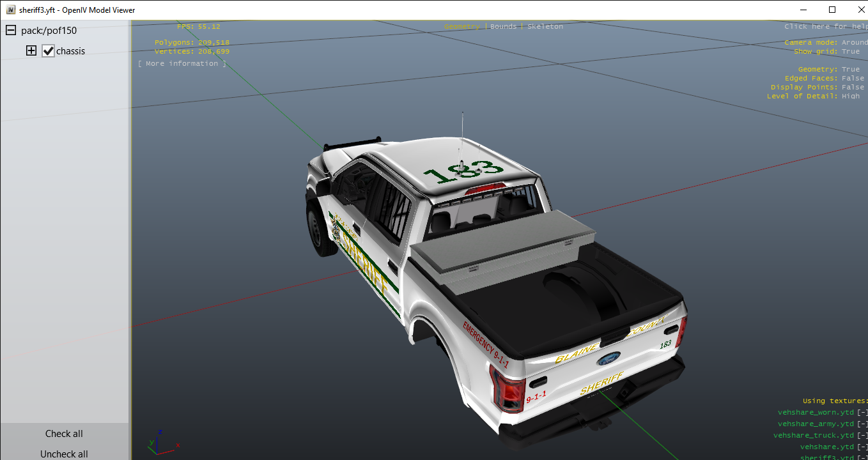This screenshot has width=868, height=460.
Task: Switch to the Bounds view tab
Action: (503, 27)
